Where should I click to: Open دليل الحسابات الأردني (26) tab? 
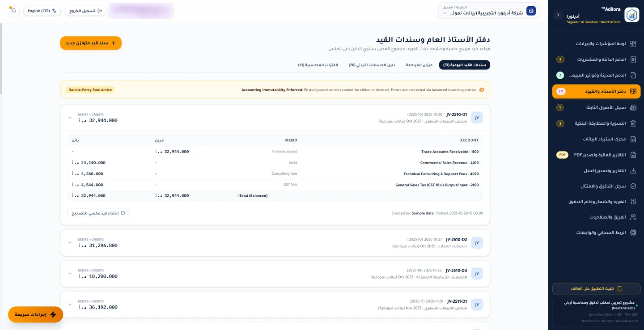[372, 65]
